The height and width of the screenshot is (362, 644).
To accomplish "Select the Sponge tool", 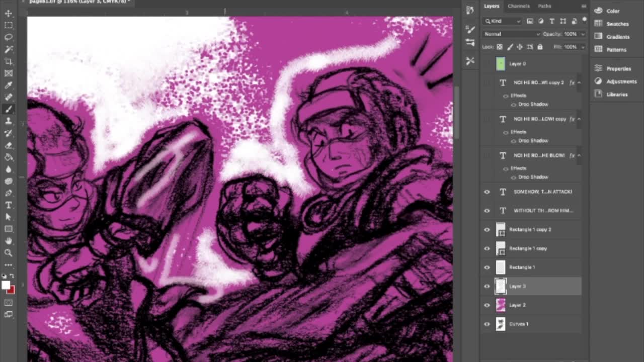I will click(9, 181).
